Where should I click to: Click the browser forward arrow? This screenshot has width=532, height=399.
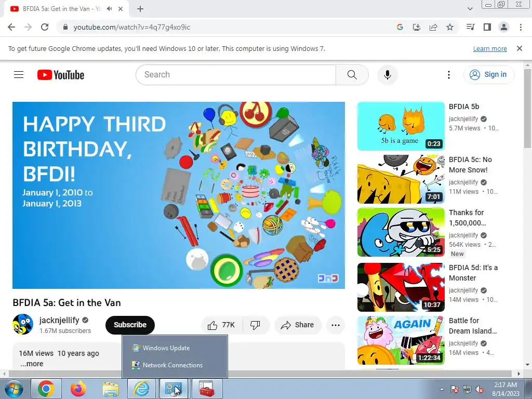tap(28, 27)
